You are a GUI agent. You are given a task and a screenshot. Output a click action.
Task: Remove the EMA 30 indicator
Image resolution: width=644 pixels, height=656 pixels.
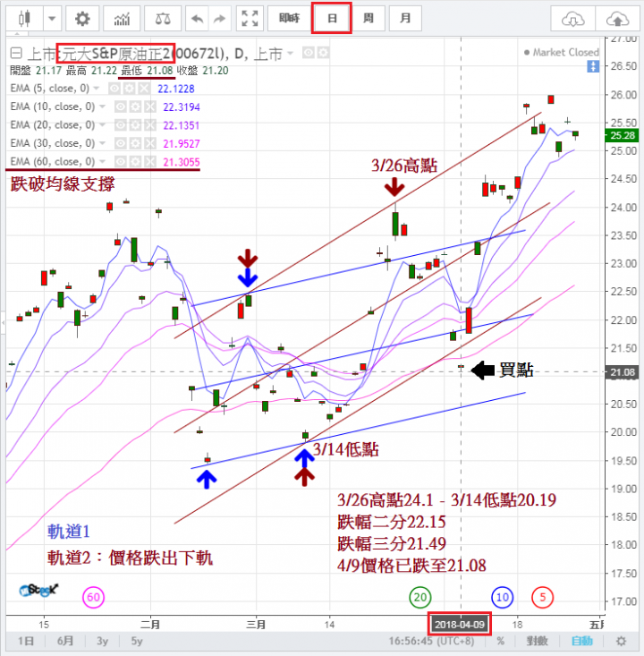click(149, 143)
